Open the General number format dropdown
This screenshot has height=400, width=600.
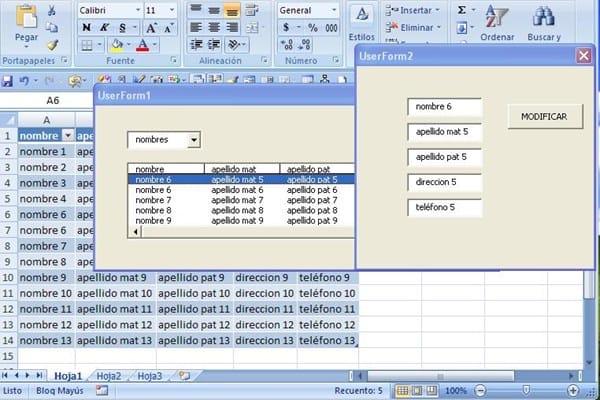(334, 10)
